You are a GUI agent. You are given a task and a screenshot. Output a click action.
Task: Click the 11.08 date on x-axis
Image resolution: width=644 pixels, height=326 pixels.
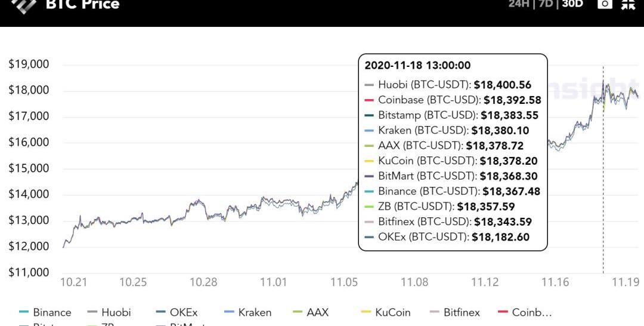[x=414, y=282]
